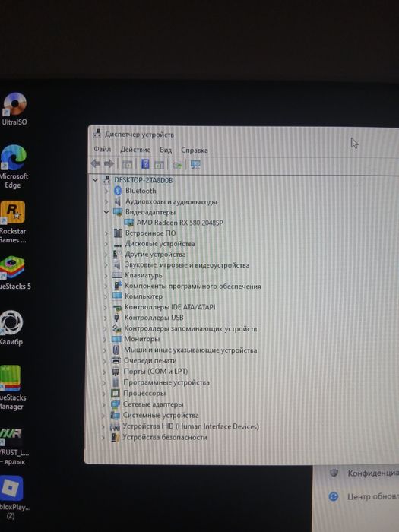Expand the Контроллеры USB category
This screenshot has height=532, width=399.
[105, 318]
